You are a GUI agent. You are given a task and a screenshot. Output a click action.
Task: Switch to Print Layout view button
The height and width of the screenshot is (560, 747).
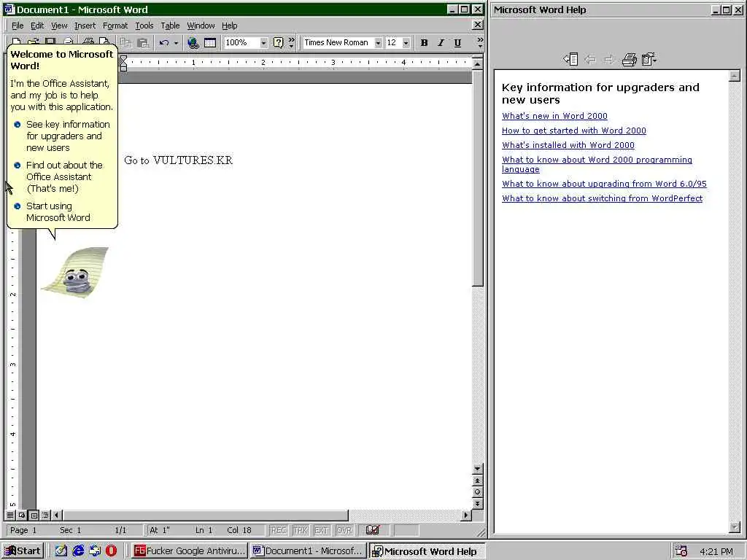pyautogui.click(x=34, y=515)
